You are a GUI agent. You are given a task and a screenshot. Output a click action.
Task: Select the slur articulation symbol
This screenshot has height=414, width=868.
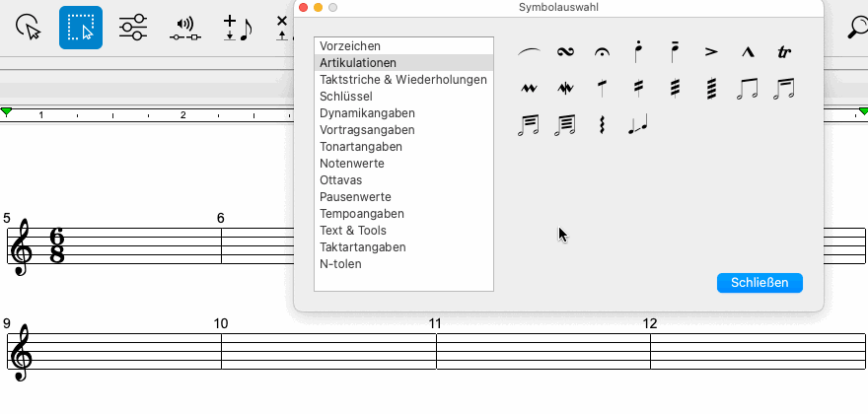530,52
